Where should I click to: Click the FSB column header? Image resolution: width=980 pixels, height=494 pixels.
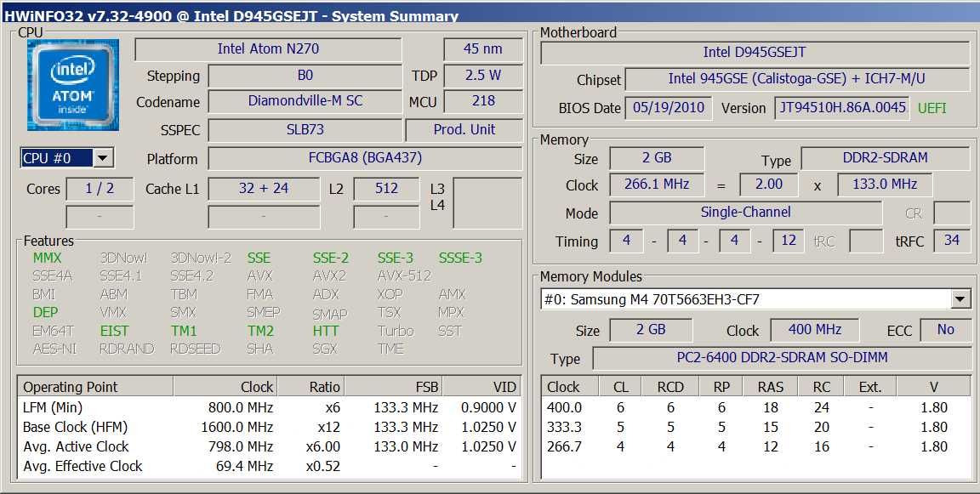point(393,387)
